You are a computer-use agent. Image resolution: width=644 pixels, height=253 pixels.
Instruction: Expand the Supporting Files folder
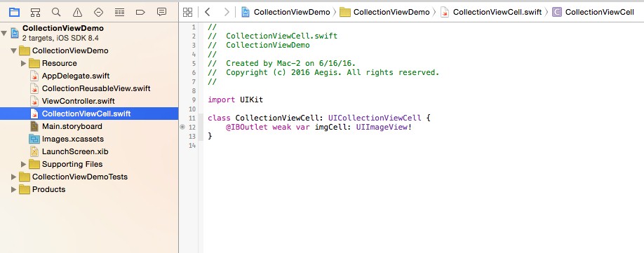click(x=23, y=164)
